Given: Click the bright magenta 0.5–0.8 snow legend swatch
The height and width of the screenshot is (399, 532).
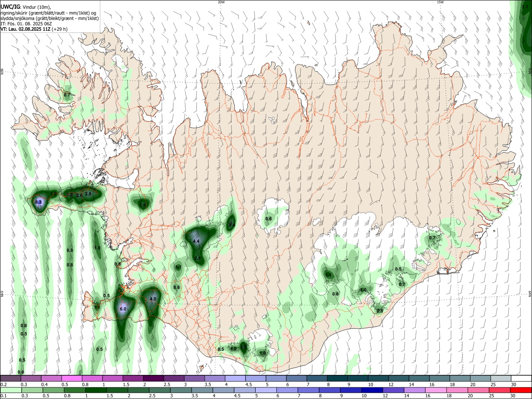Looking at the screenshot, I should pyautogui.click(x=71, y=378).
